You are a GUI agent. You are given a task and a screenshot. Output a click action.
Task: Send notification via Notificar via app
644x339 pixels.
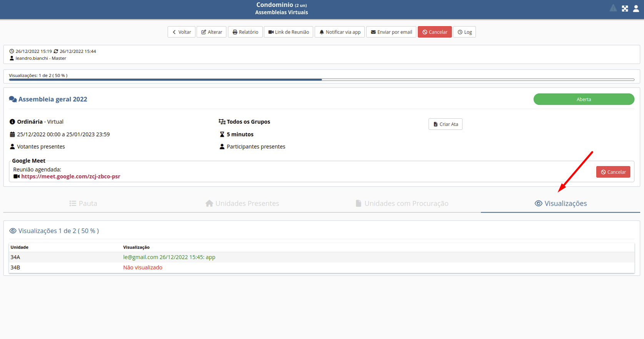(340, 32)
